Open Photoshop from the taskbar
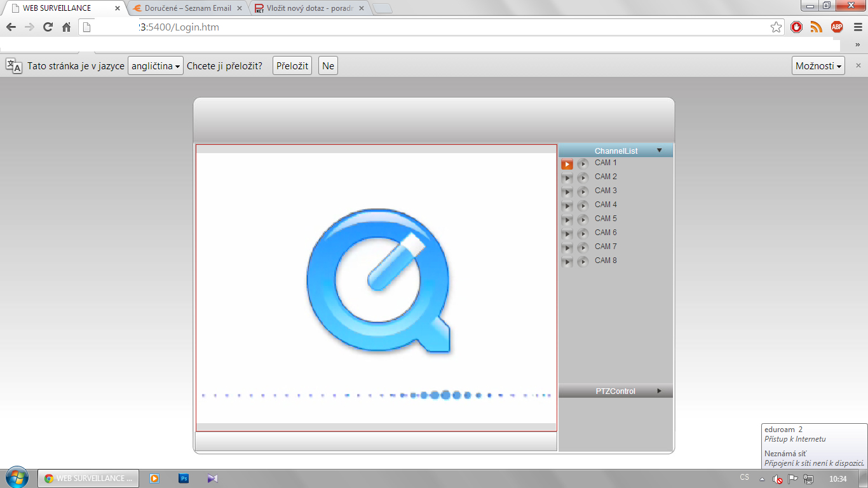 [184, 478]
